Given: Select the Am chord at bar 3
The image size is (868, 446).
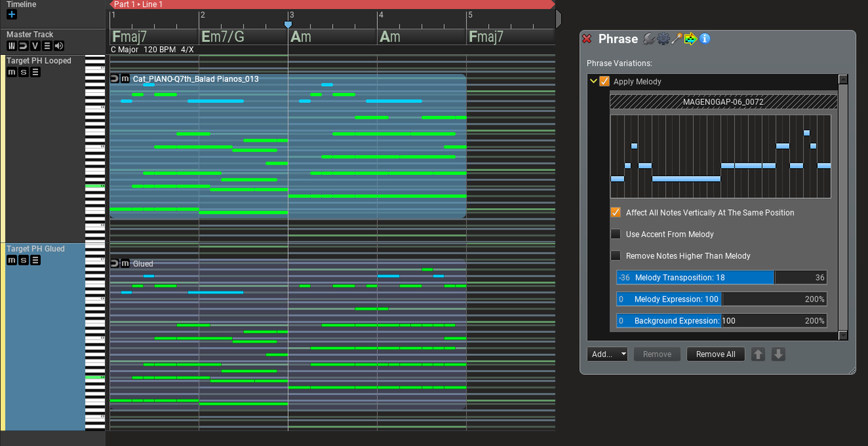Looking at the screenshot, I should (x=301, y=37).
